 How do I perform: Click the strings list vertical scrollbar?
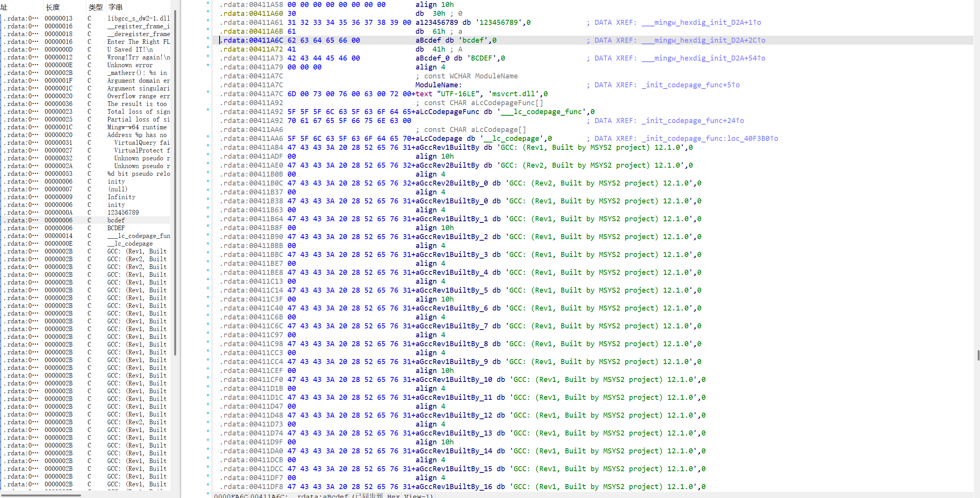(x=175, y=182)
